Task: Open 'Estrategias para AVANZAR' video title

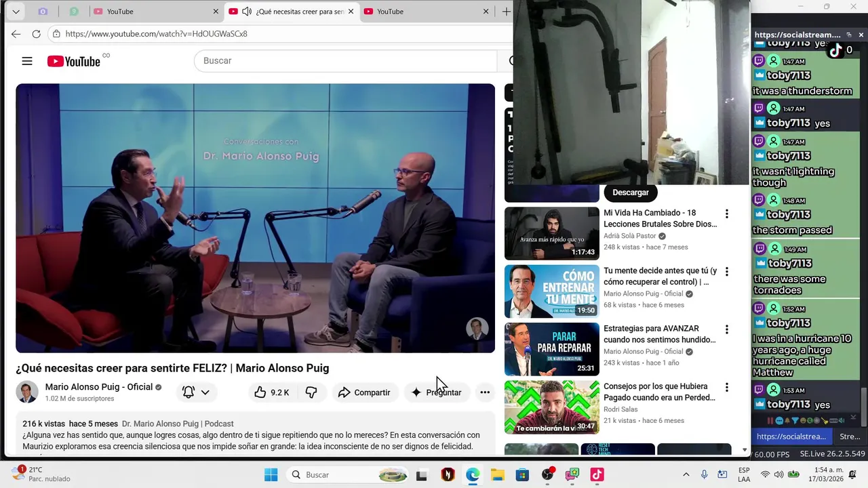Action: pos(660,334)
